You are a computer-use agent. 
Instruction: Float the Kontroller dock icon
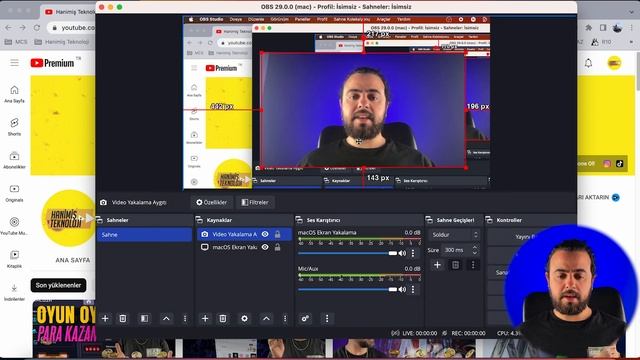click(x=489, y=220)
